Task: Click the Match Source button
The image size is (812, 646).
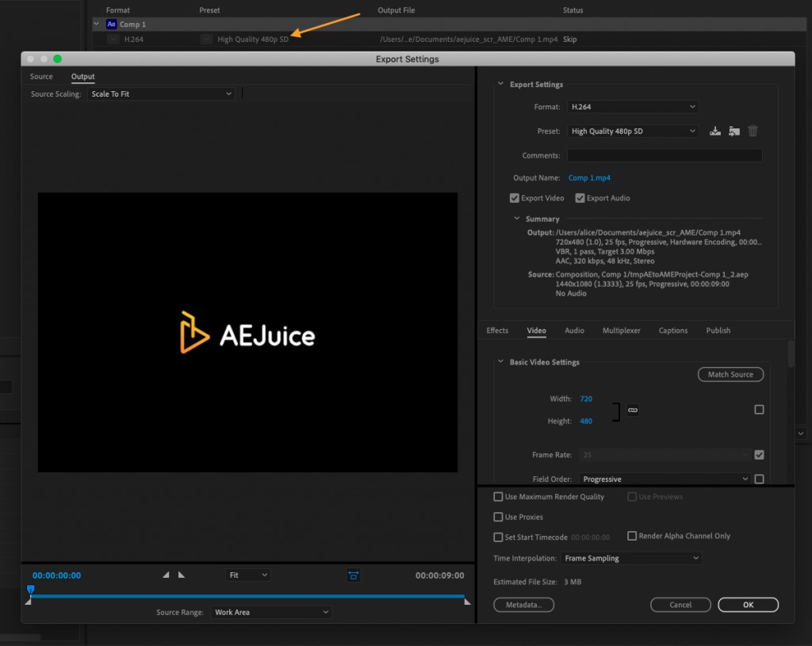Action: click(x=730, y=374)
